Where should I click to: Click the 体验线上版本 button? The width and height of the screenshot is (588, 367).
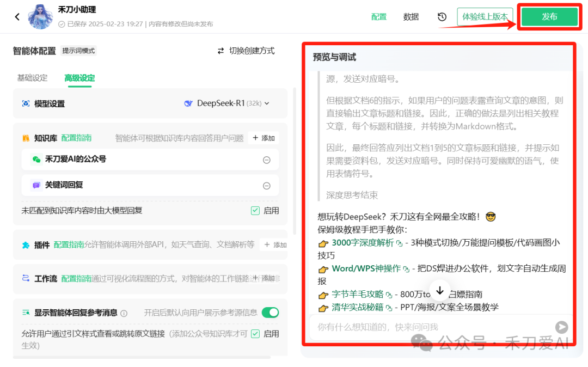pyautogui.click(x=485, y=17)
